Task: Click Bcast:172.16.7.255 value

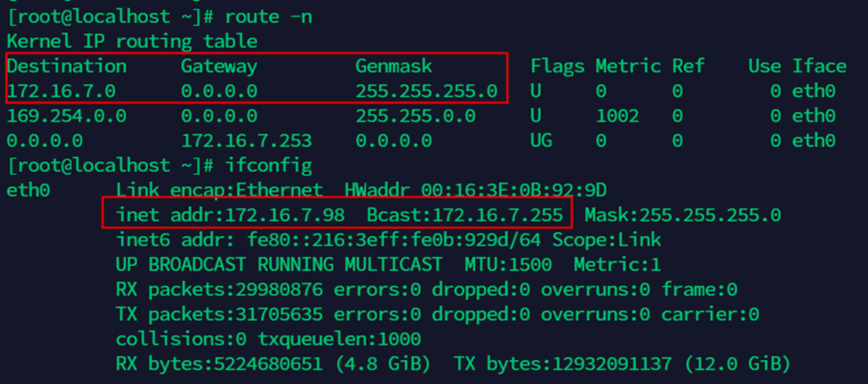Action: pyautogui.click(x=465, y=215)
